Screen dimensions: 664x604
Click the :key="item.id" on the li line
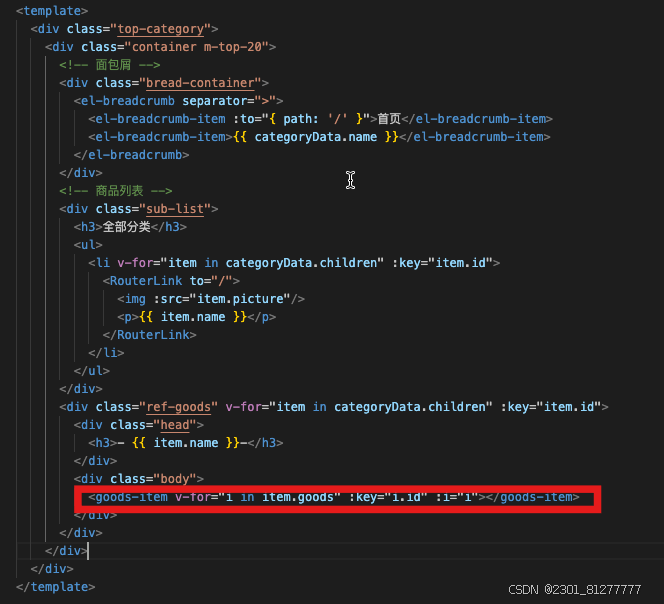click(443, 263)
